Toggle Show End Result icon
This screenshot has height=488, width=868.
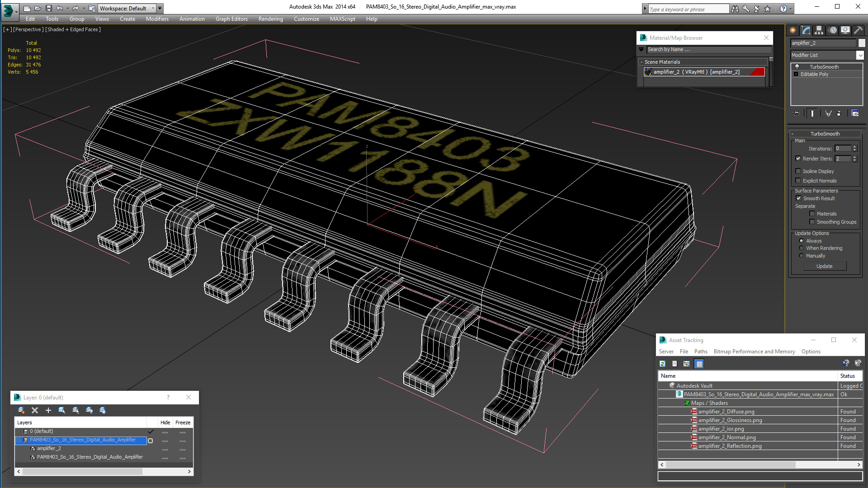click(x=812, y=113)
